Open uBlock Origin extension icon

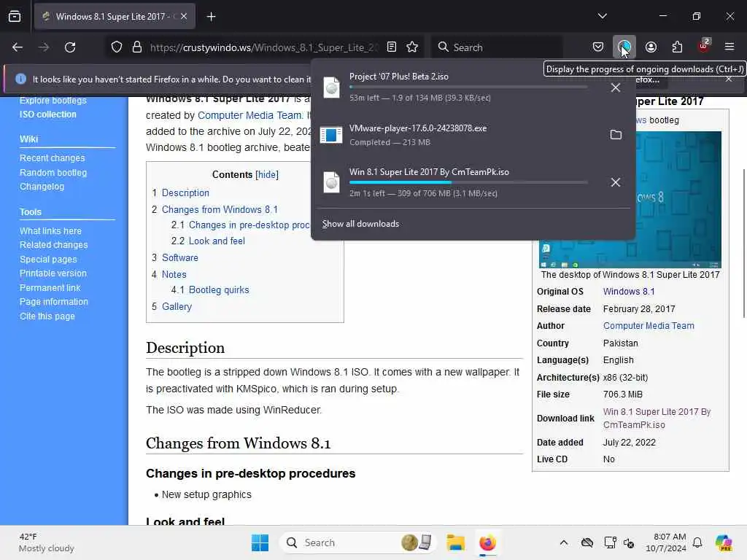coord(704,46)
